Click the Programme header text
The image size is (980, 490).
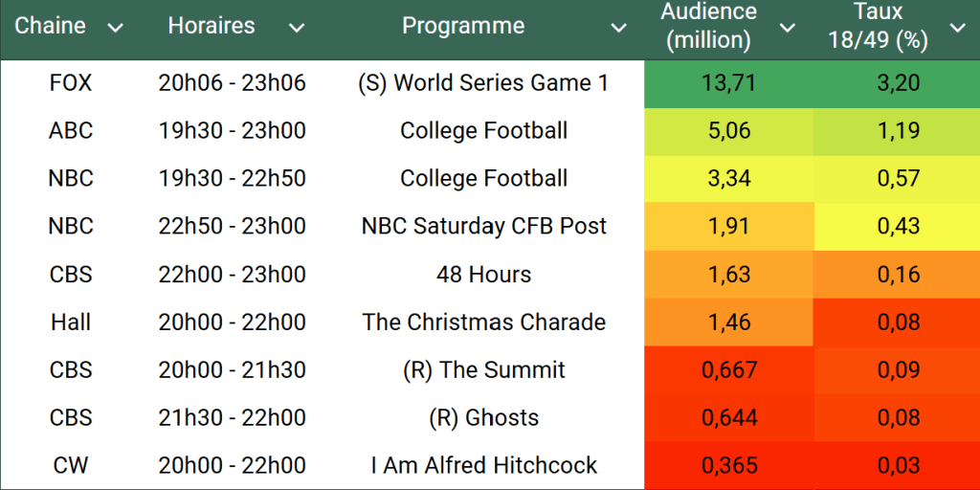(x=463, y=27)
